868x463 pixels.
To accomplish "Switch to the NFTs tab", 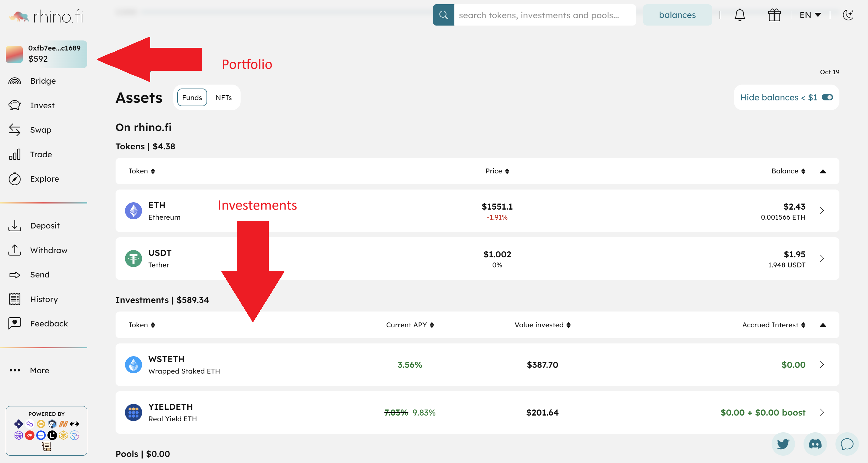I will [224, 97].
